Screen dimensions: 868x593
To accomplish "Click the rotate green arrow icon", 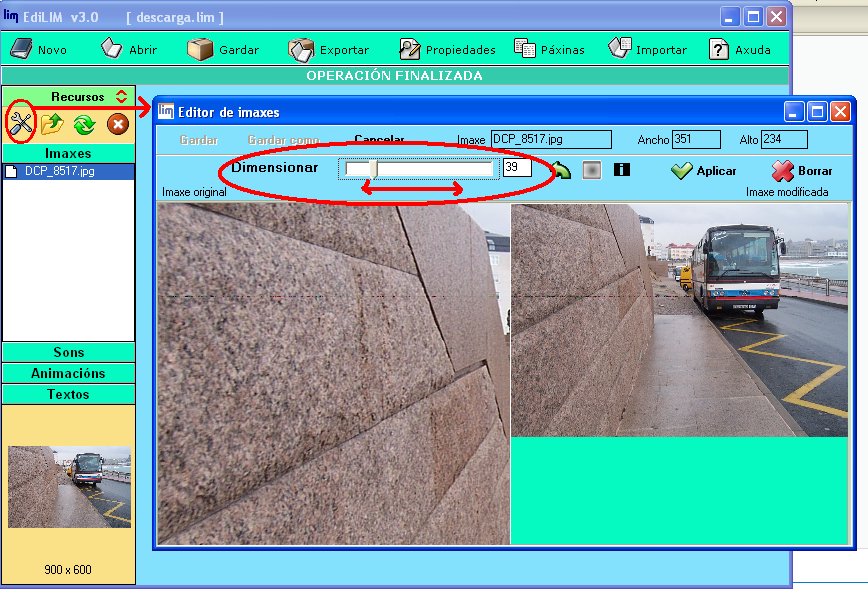I will [563, 170].
